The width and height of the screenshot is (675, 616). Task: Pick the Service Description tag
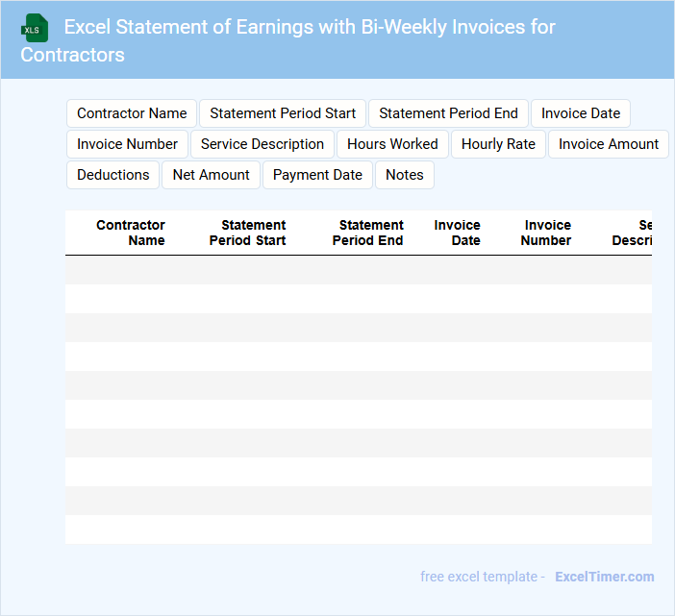262,144
